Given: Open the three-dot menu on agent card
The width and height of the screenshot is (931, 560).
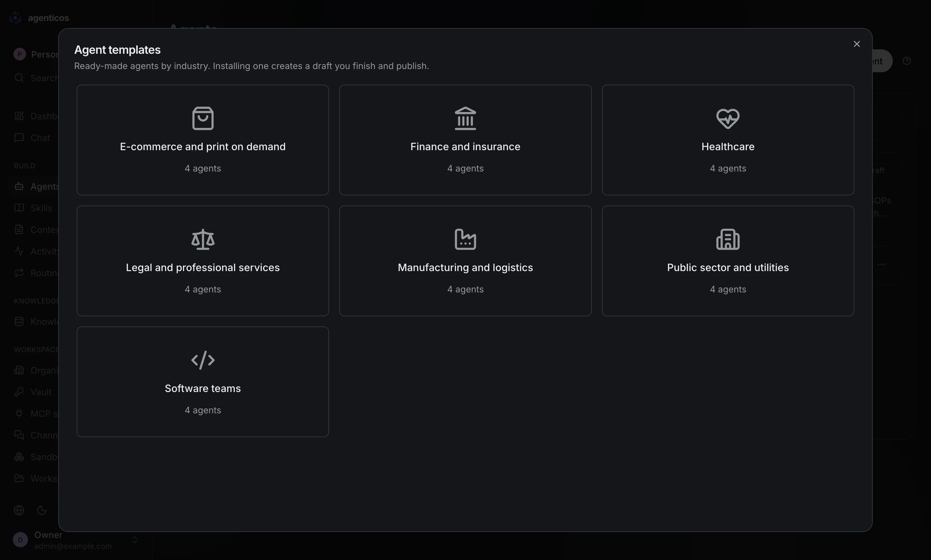Looking at the screenshot, I should coord(882,264).
